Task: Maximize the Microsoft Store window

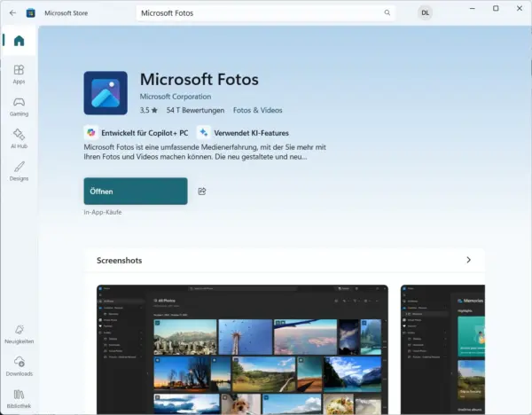Action: [x=496, y=8]
